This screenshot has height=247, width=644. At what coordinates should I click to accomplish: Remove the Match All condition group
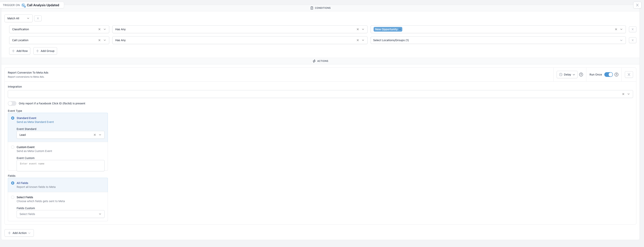[x=38, y=18]
